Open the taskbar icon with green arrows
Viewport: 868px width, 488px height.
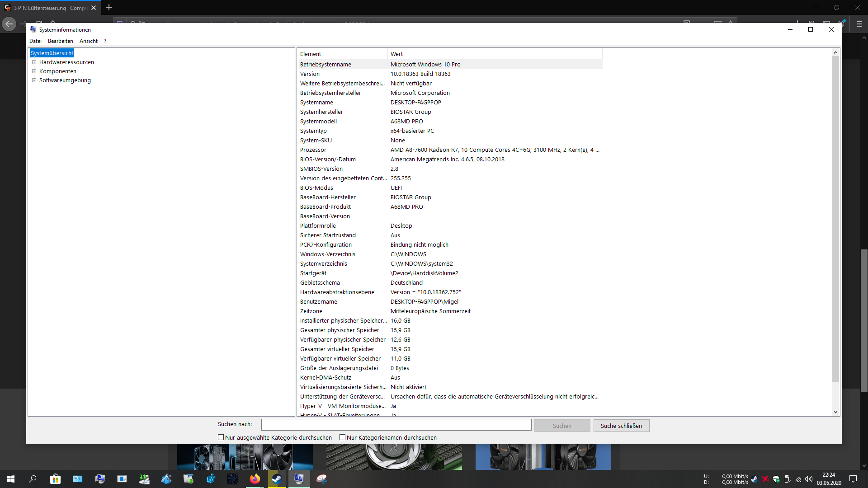coord(144,479)
